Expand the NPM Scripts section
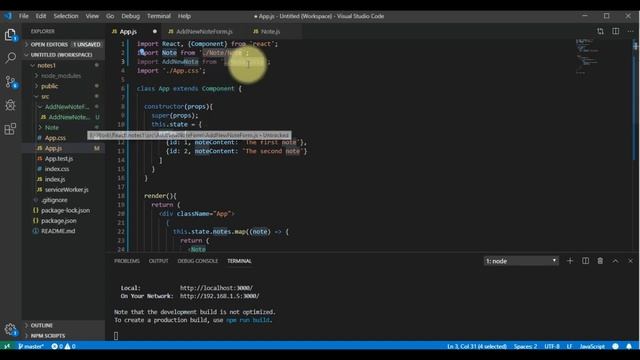Screen dimensions: 640x360 (64, 336)
